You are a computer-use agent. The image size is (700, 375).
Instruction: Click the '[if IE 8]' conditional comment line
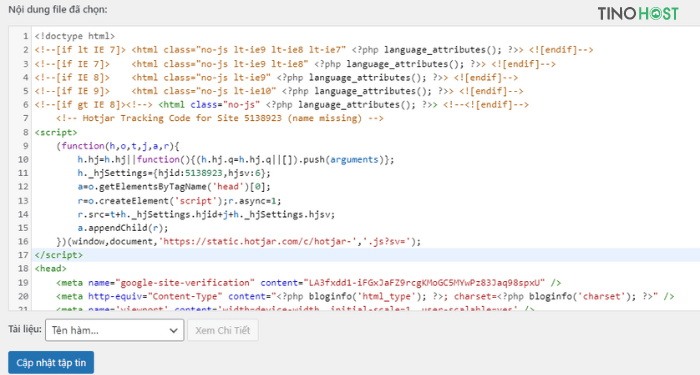click(x=276, y=78)
